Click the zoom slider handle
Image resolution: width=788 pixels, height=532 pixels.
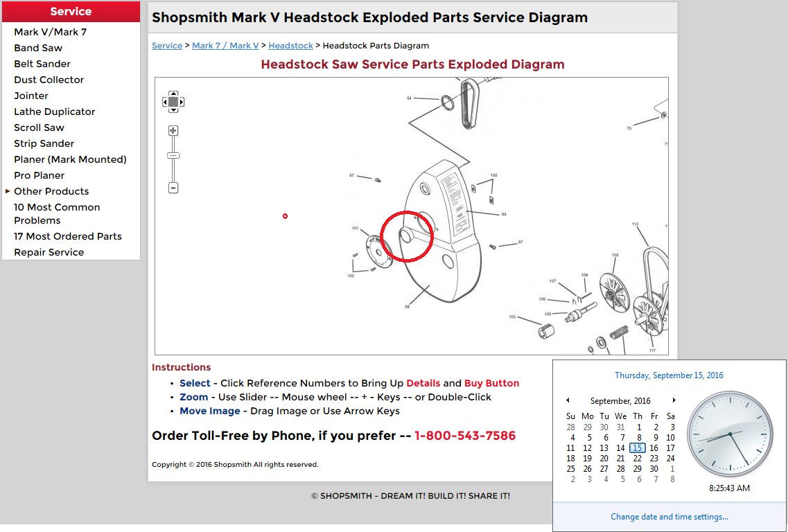tap(173, 156)
